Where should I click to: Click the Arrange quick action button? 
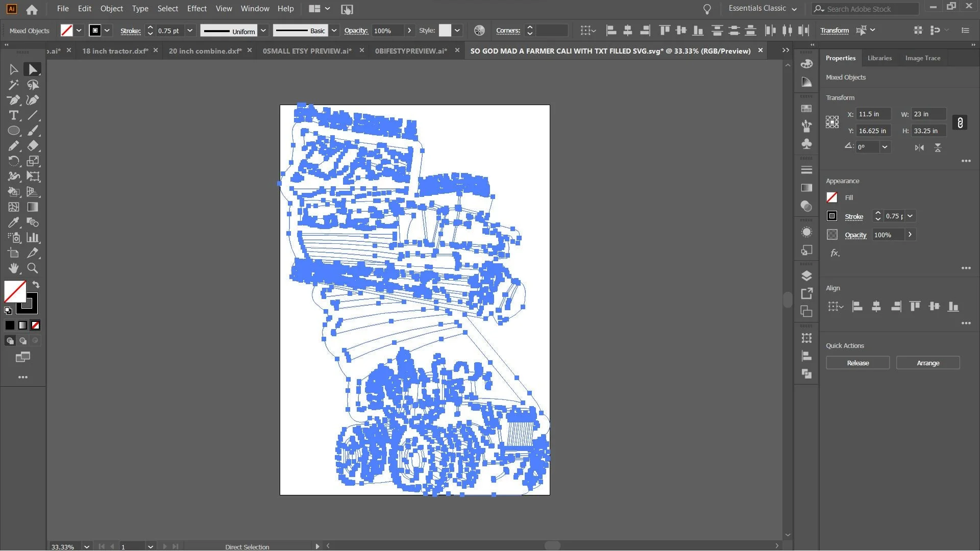927,363
